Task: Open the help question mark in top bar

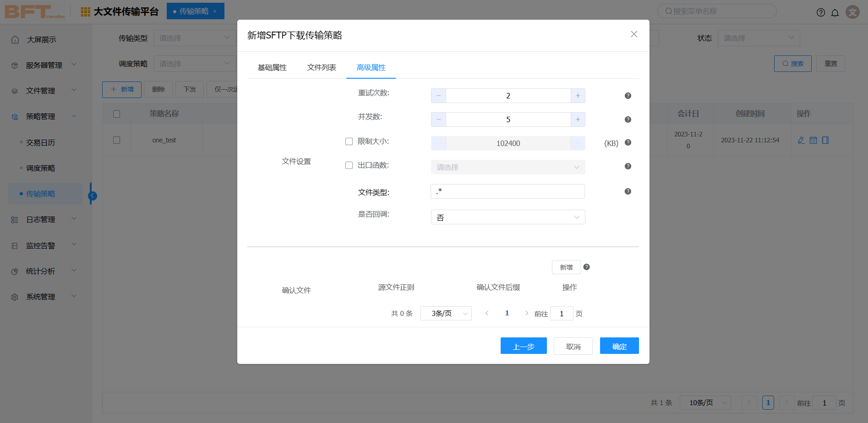Action: click(820, 12)
